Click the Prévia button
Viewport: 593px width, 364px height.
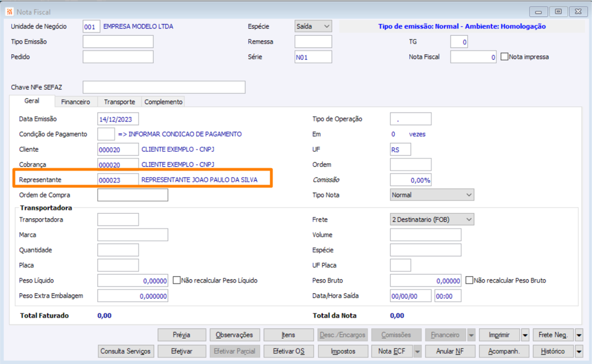tap(181, 335)
